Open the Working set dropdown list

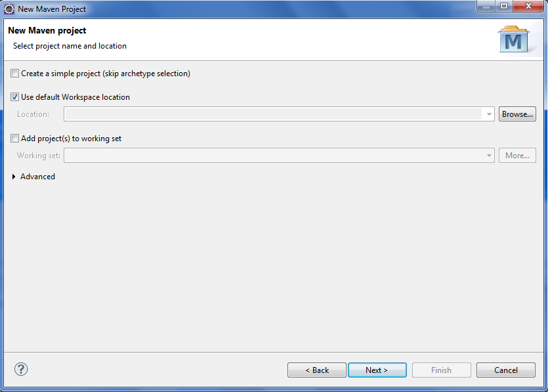pyautogui.click(x=490, y=155)
